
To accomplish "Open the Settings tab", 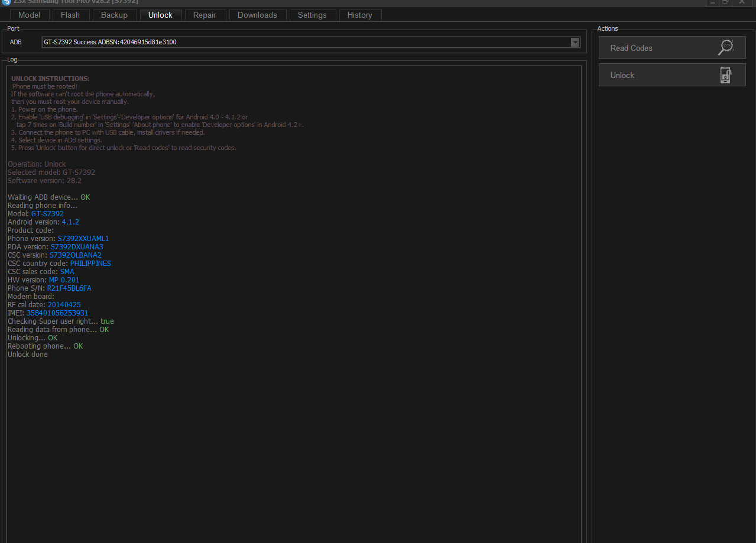I will [x=312, y=15].
